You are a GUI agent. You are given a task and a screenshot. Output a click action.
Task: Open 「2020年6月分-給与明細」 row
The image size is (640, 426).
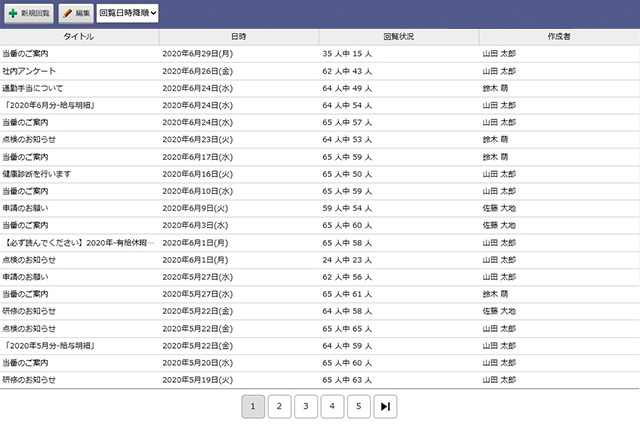point(49,105)
